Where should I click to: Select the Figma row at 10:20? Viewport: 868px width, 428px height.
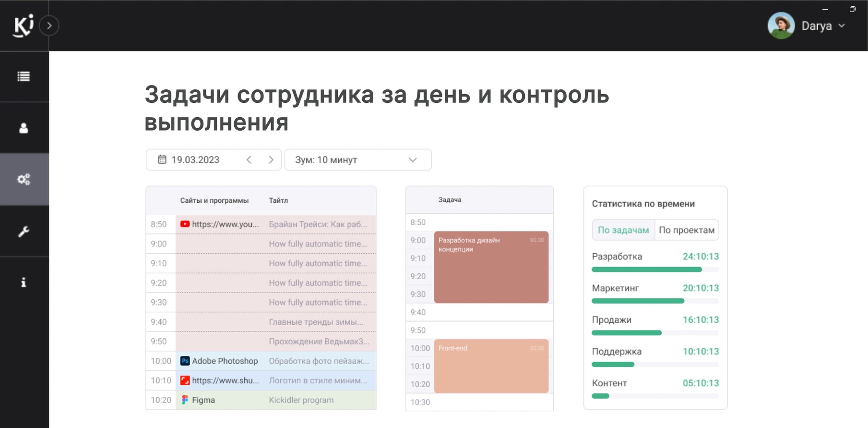pyautogui.click(x=203, y=400)
